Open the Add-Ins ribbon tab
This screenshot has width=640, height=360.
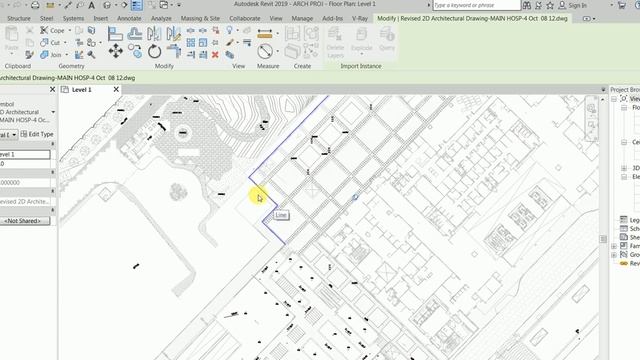point(333,18)
